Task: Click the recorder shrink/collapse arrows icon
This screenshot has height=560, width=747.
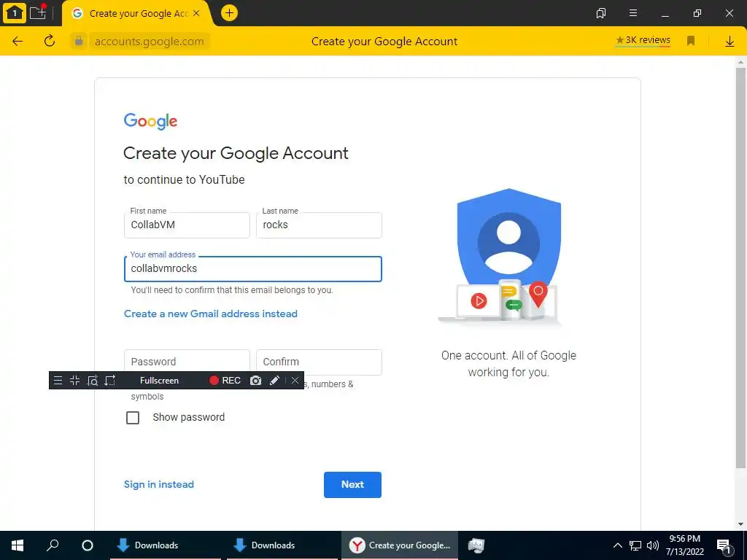Action: point(75,381)
